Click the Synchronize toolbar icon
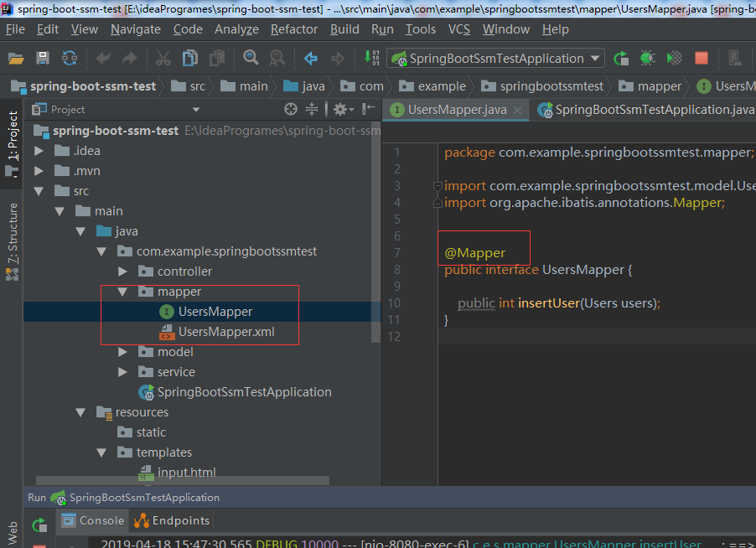This screenshot has height=548, width=756. click(x=70, y=59)
